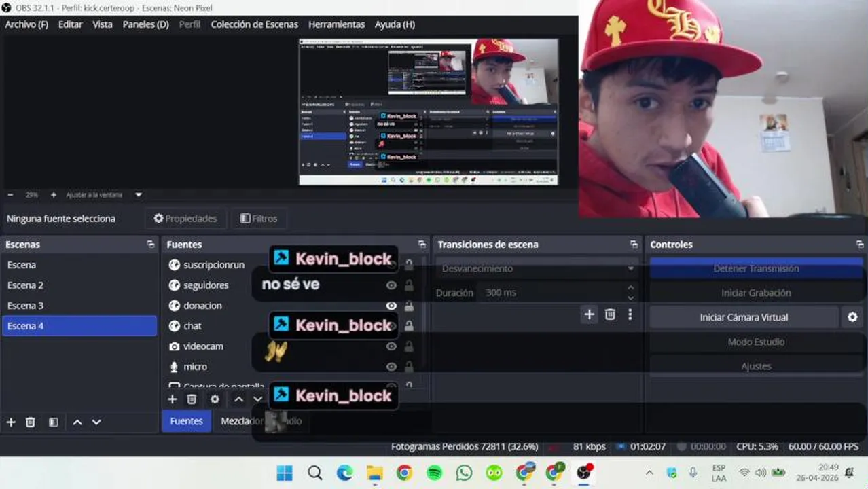Open Spotify from the taskbar
868x489 pixels.
click(x=434, y=473)
